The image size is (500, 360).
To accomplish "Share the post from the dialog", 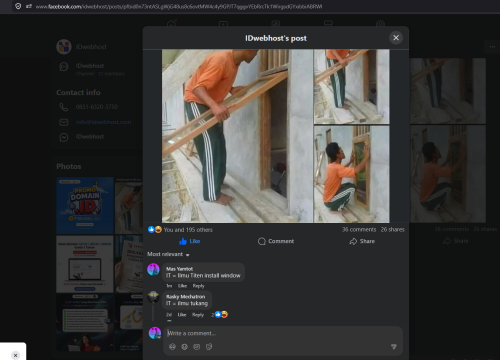I will pyautogui.click(x=362, y=241).
